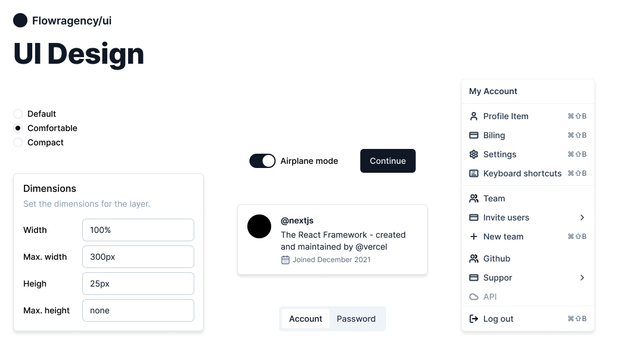Click the Keyboard shortcuts icon
Image resolution: width=624 pixels, height=364 pixels.
[x=473, y=173]
